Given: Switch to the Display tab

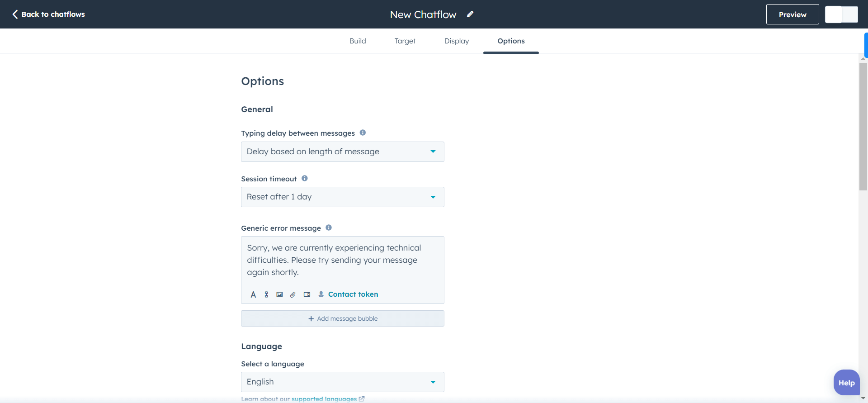Looking at the screenshot, I should [x=457, y=41].
